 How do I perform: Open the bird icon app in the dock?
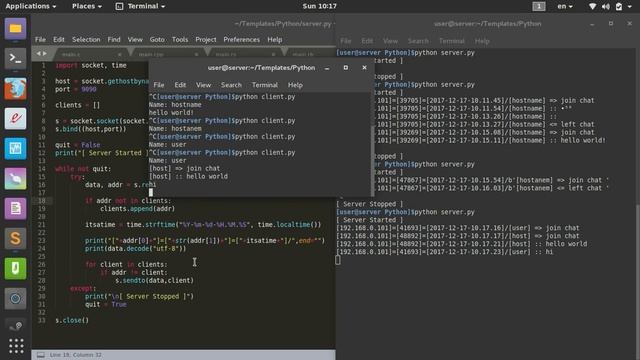pos(16,178)
